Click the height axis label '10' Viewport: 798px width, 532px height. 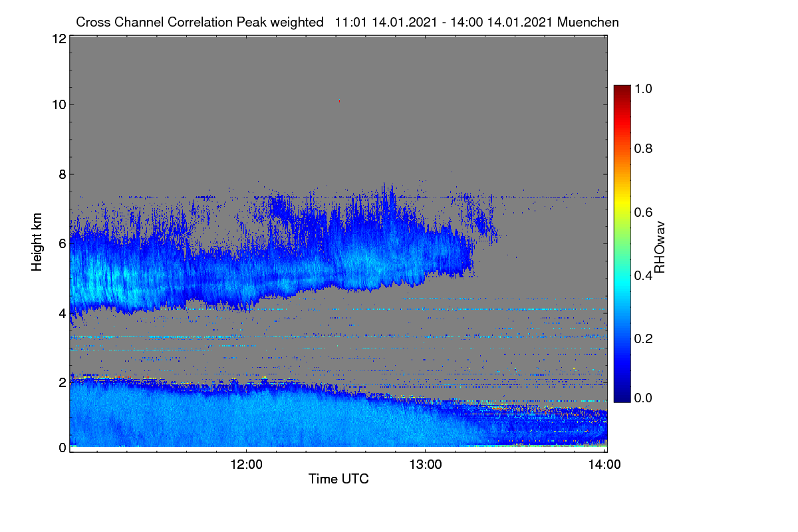coord(58,104)
